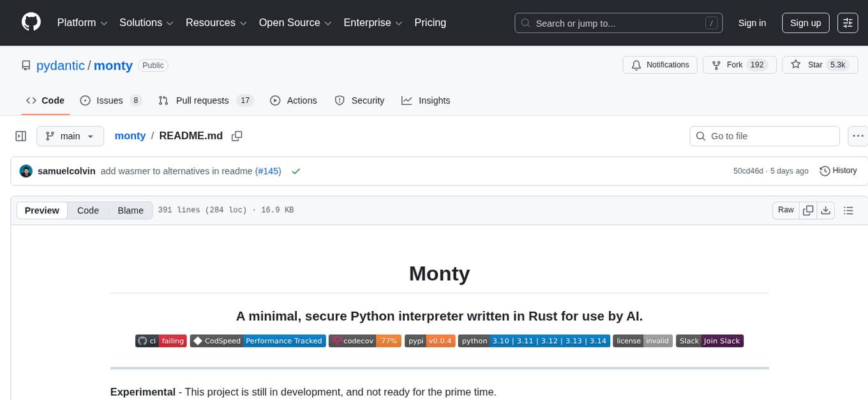Switch to the Blame view
The image size is (868, 400).
click(130, 211)
